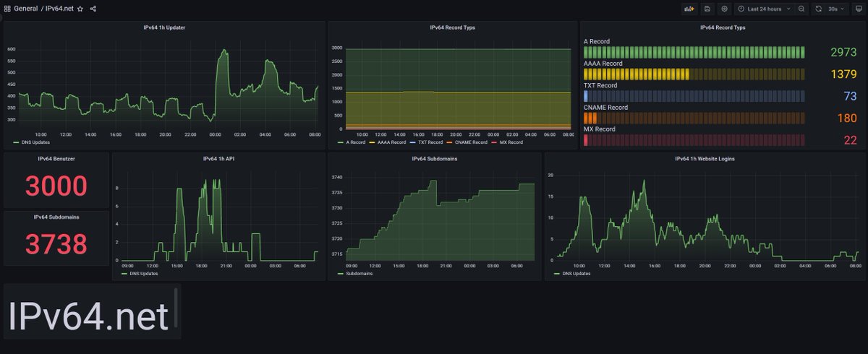
Task: Toggle AAAA Record series in graph legend
Action: pyautogui.click(x=388, y=142)
